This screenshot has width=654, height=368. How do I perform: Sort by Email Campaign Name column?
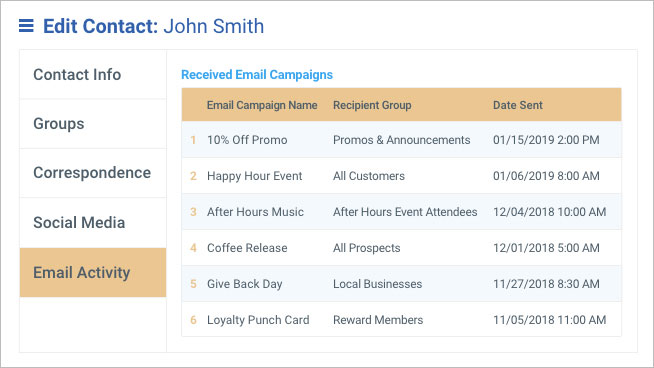tap(262, 105)
